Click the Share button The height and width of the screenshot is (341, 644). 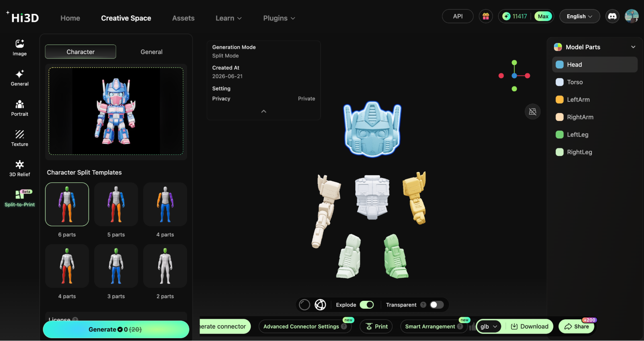tap(577, 327)
